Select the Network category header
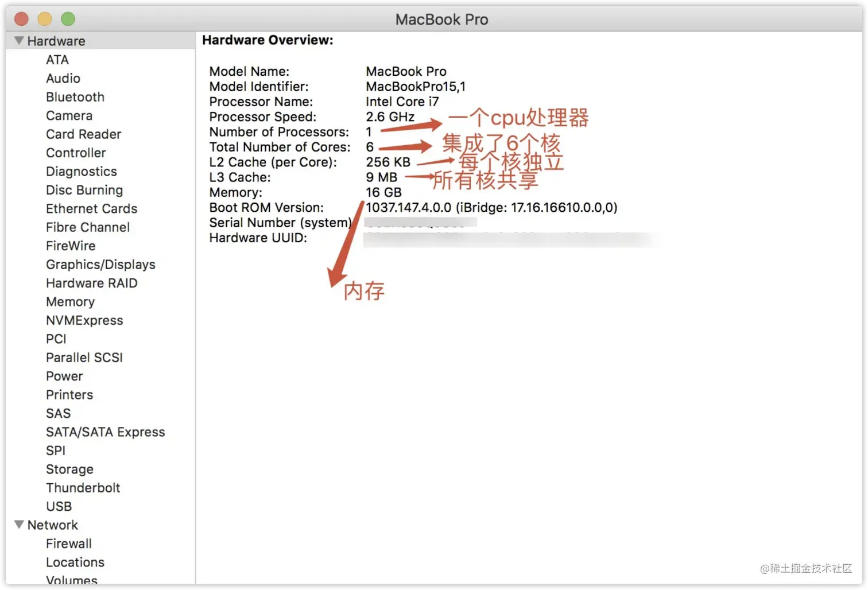Screen dimensions: 868x590 53,525
